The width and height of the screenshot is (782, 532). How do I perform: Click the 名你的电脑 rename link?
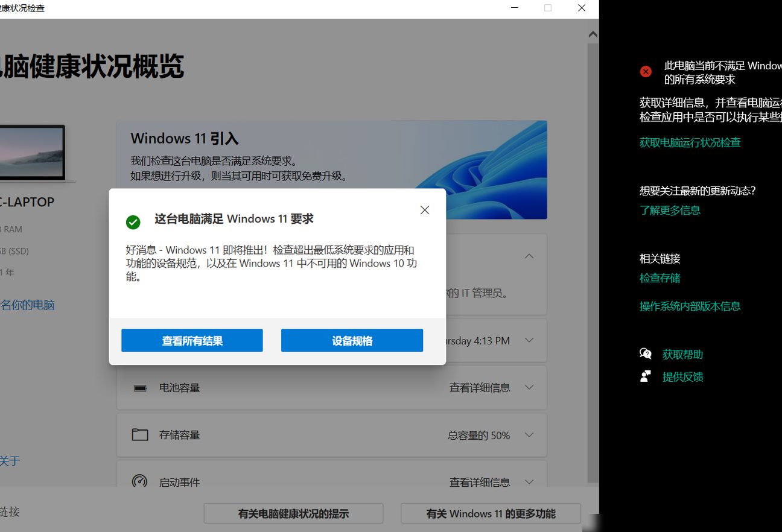coord(27,305)
